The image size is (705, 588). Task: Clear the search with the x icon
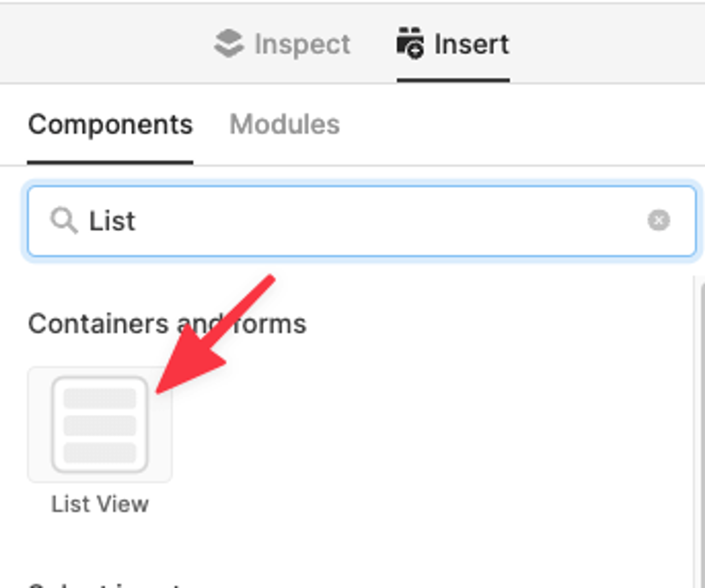coord(658,220)
